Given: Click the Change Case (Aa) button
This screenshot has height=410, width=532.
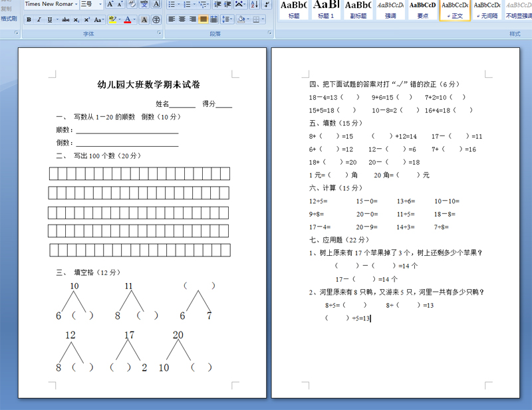Looking at the screenshot, I should (98, 20).
